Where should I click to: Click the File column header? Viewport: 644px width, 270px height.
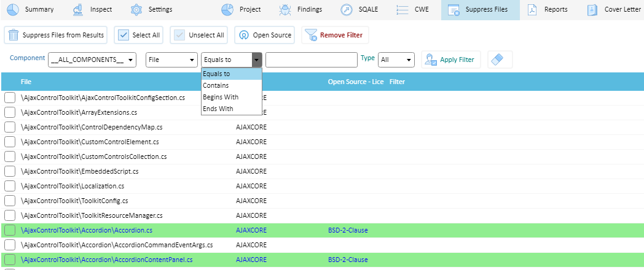click(x=26, y=82)
